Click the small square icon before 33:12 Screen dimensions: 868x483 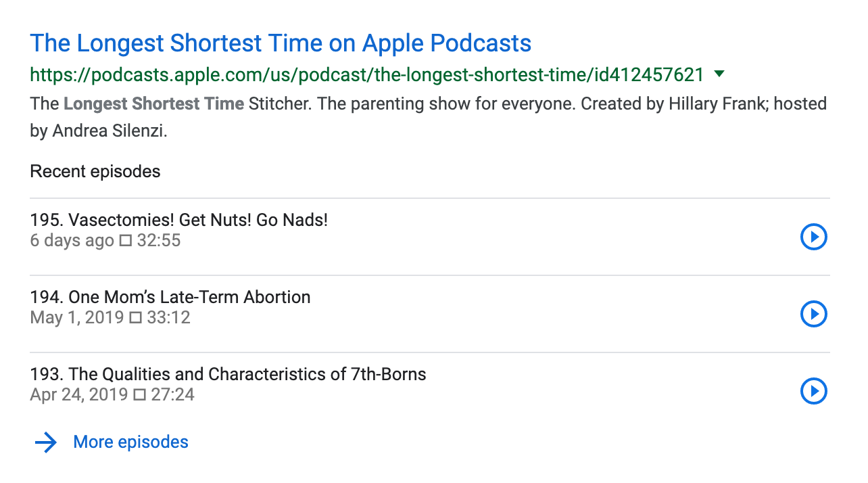tap(135, 318)
